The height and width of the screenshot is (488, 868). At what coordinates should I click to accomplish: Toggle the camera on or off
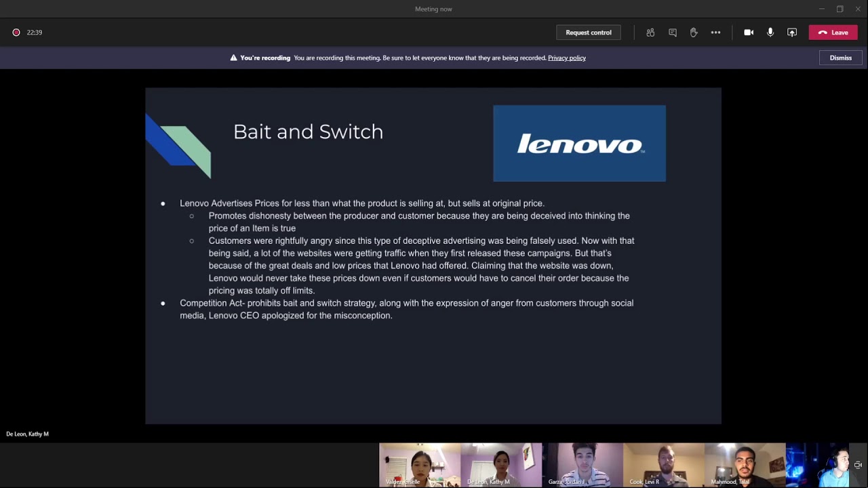tap(749, 33)
